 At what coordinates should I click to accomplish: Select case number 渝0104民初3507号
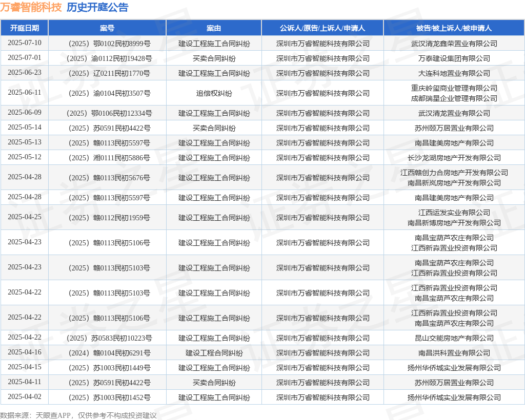[x=109, y=93]
